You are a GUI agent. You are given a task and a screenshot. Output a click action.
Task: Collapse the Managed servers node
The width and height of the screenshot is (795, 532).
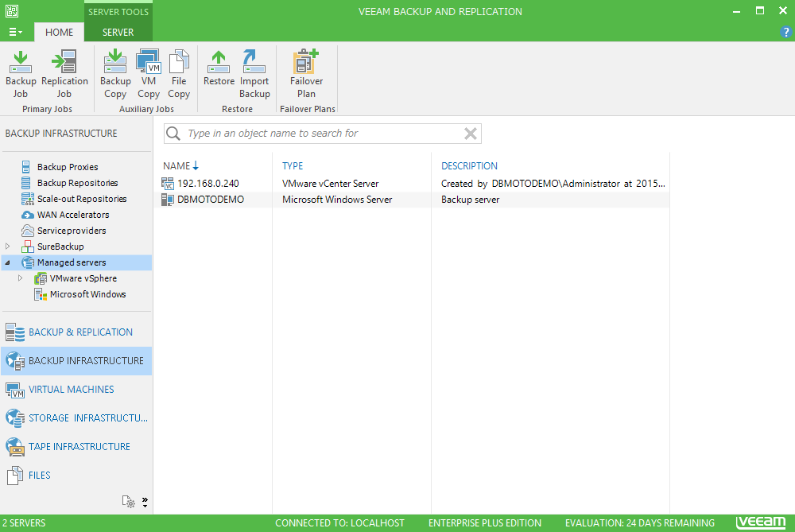(8, 262)
